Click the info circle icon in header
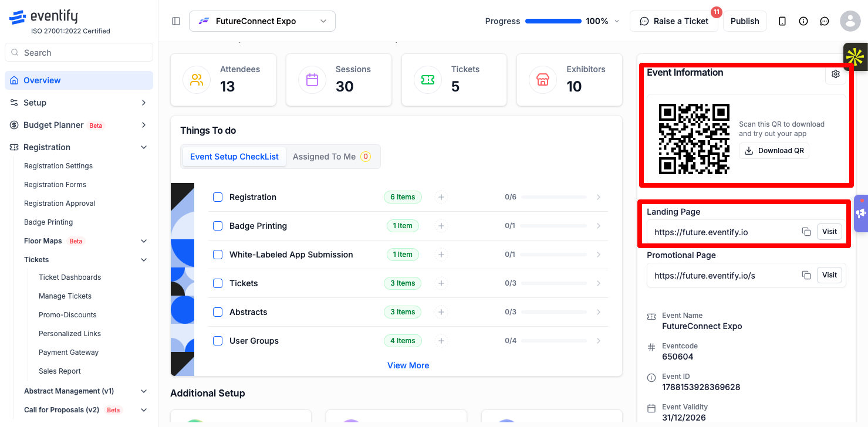This screenshot has width=868, height=427. (x=803, y=21)
